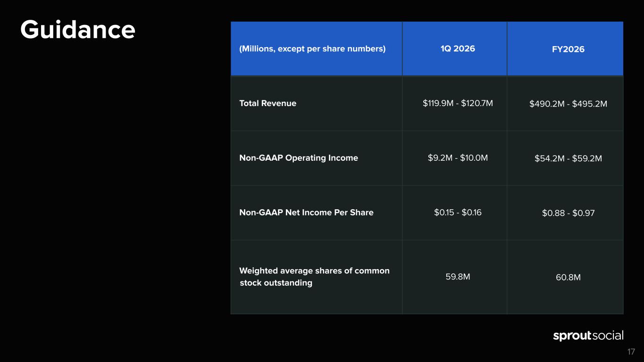Click slide page number 17
The height and width of the screenshot is (362, 644).
pos(631,352)
